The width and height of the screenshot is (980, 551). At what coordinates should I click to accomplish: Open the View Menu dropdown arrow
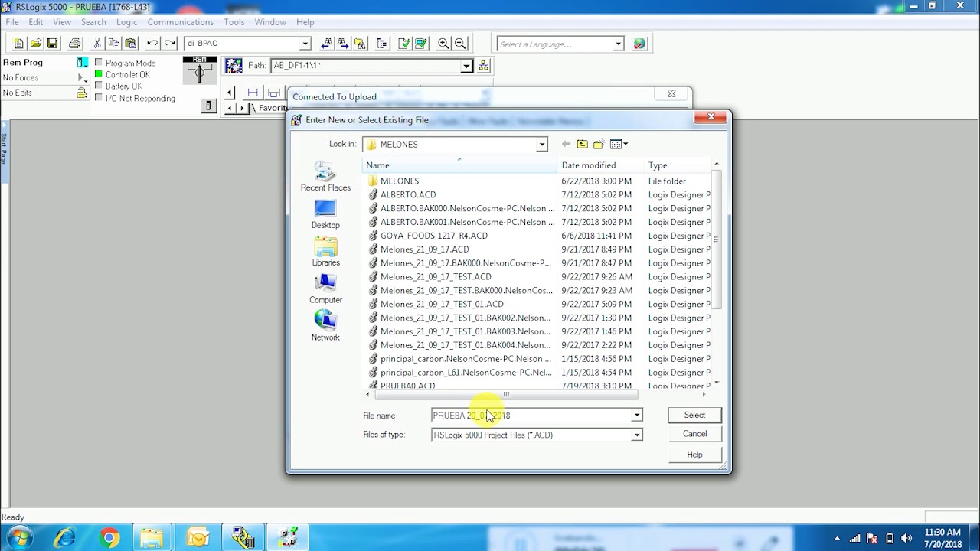(626, 144)
